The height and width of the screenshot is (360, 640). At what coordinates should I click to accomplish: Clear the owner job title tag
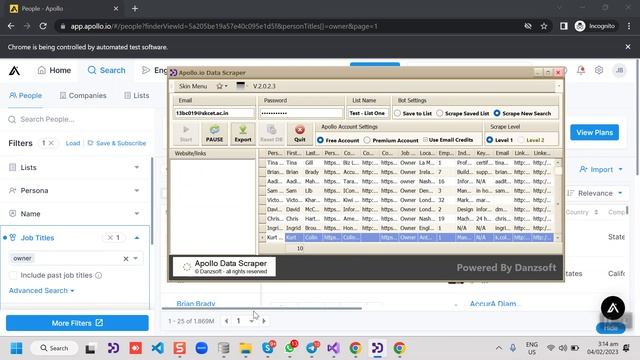126,258
